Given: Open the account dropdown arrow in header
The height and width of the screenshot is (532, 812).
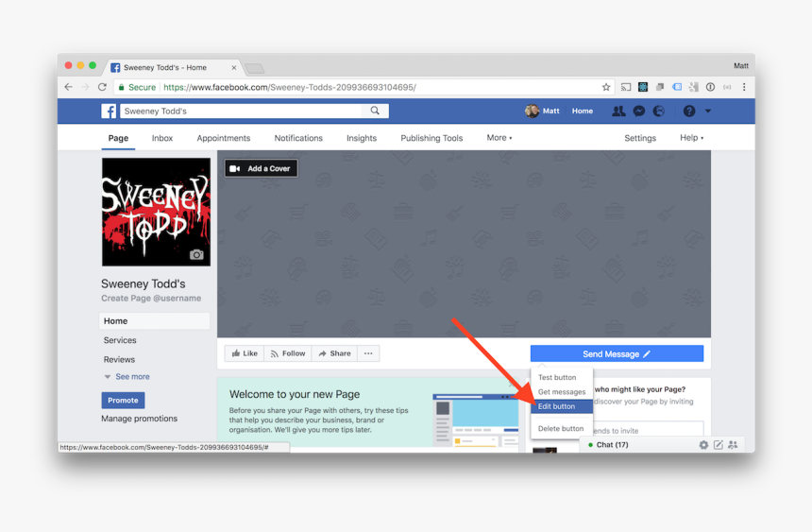Looking at the screenshot, I should tap(708, 111).
